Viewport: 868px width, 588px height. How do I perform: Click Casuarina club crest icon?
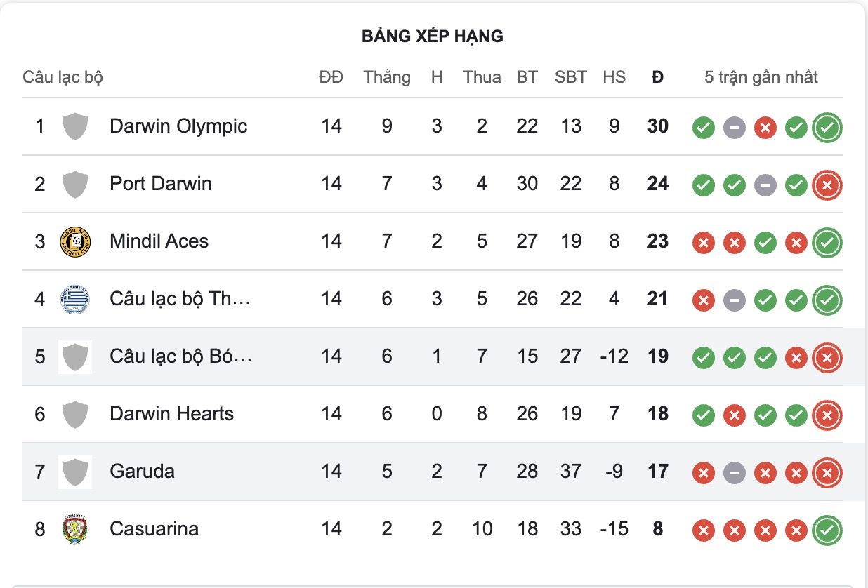[75, 529]
